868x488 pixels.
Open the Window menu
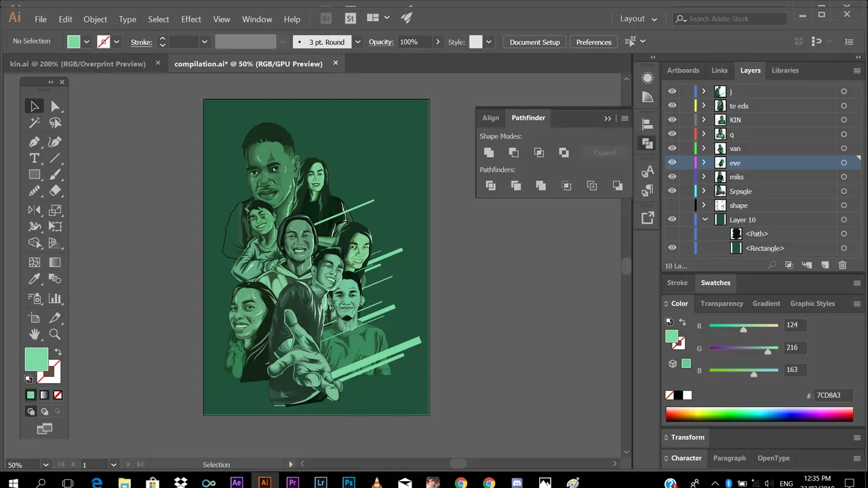click(x=257, y=19)
